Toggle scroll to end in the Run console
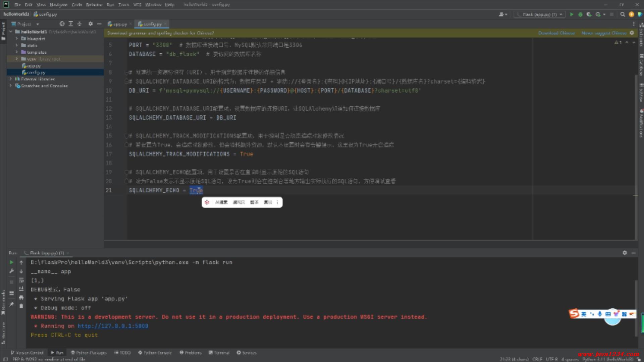 (x=21, y=289)
